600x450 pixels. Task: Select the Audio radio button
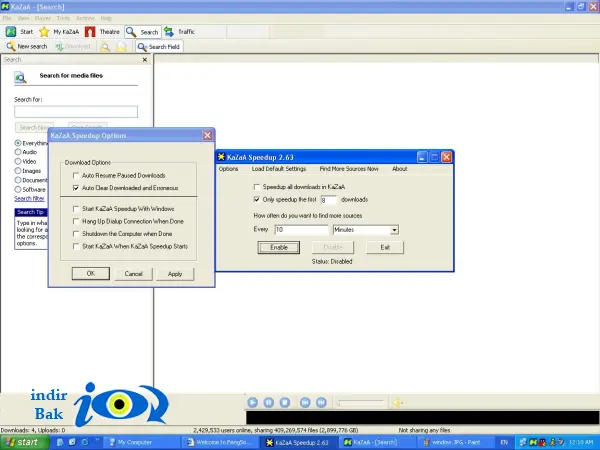click(x=18, y=152)
